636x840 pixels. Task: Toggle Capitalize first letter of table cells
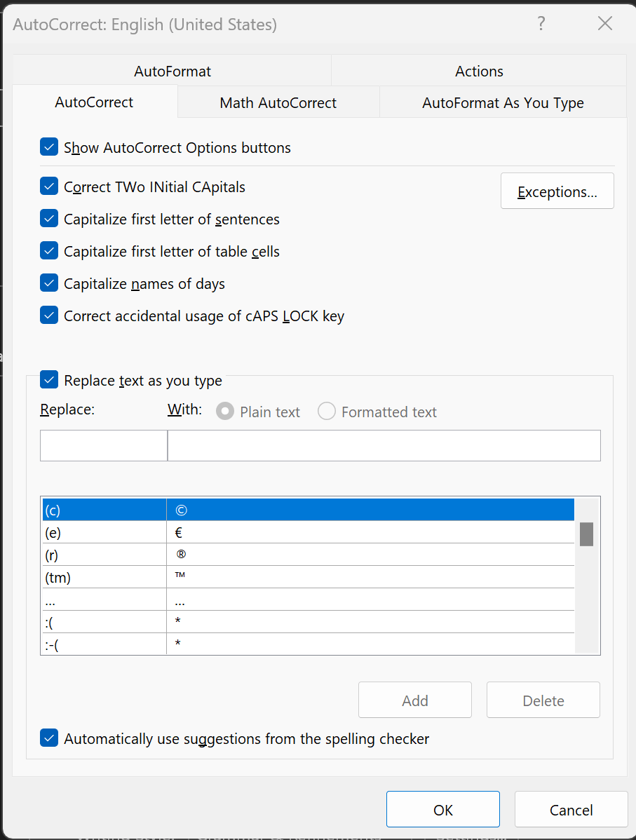49,251
